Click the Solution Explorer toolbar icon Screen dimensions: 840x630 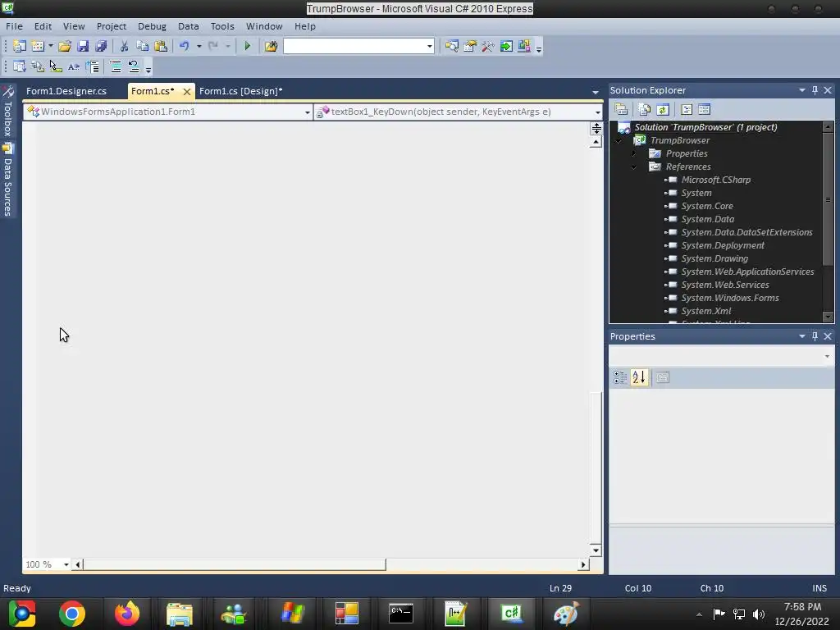click(x=452, y=46)
